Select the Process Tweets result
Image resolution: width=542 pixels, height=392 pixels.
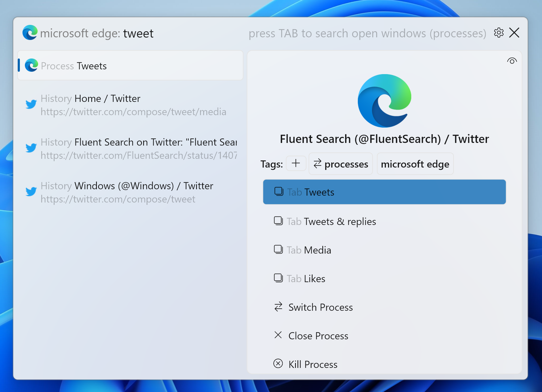coord(130,65)
